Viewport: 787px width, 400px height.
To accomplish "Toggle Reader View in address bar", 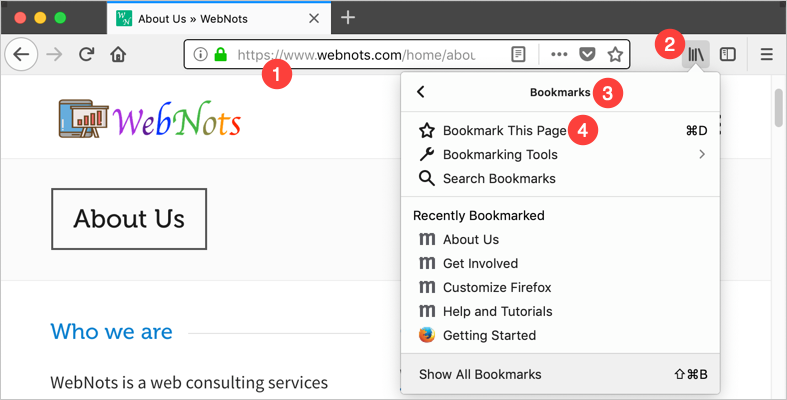I will tap(518, 54).
